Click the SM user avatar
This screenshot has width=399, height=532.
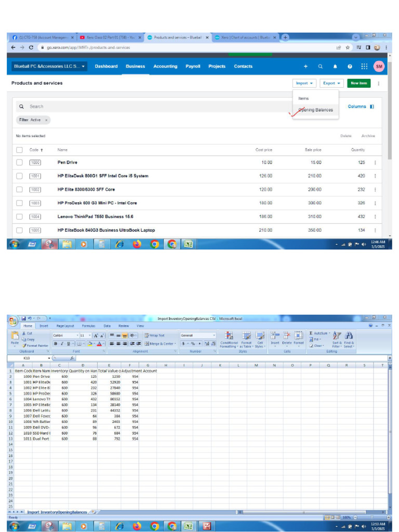pos(379,66)
